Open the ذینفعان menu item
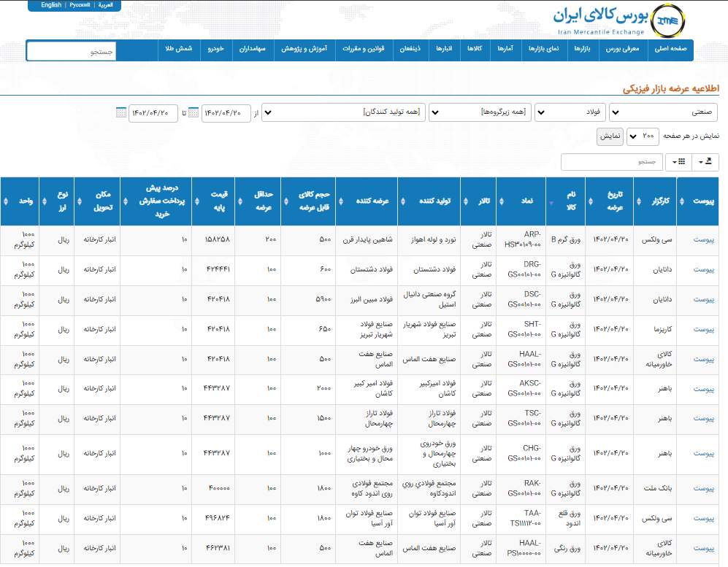 click(x=410, y=49)
